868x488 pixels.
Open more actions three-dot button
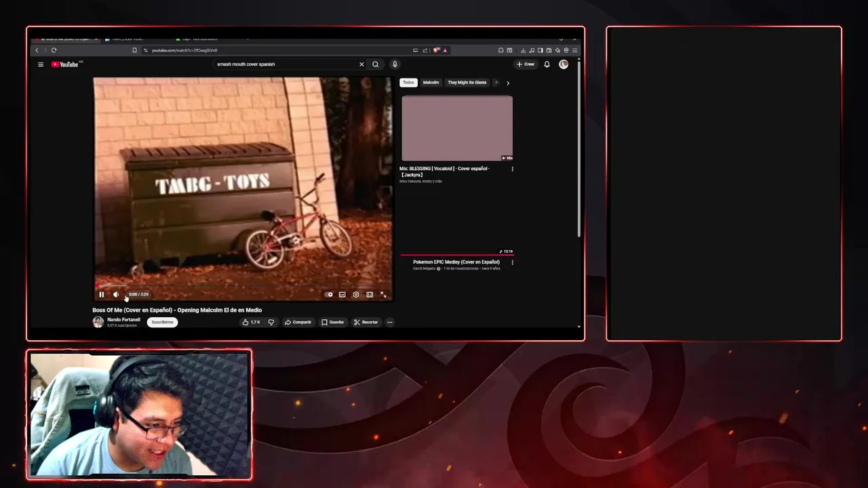(390, 323)
